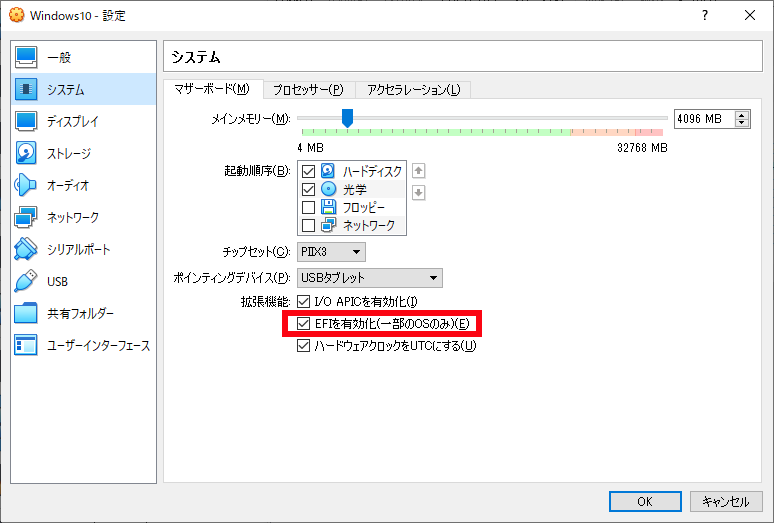Screen dimensions: 774x523
Task: Open the ストレージ disk icon
Action: [26, 153]
